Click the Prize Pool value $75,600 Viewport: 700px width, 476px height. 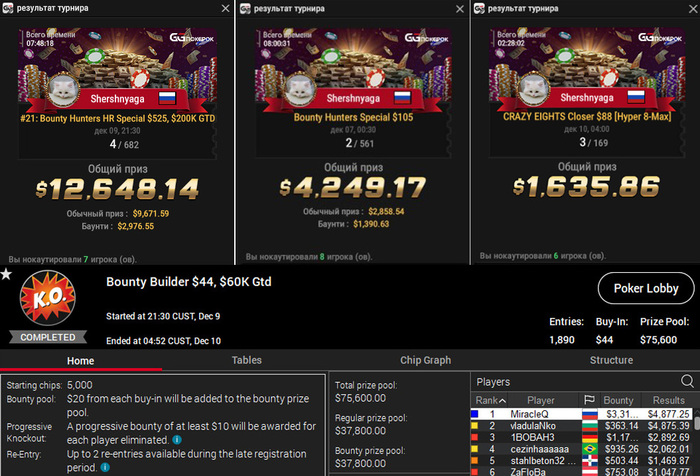point(658,340)
